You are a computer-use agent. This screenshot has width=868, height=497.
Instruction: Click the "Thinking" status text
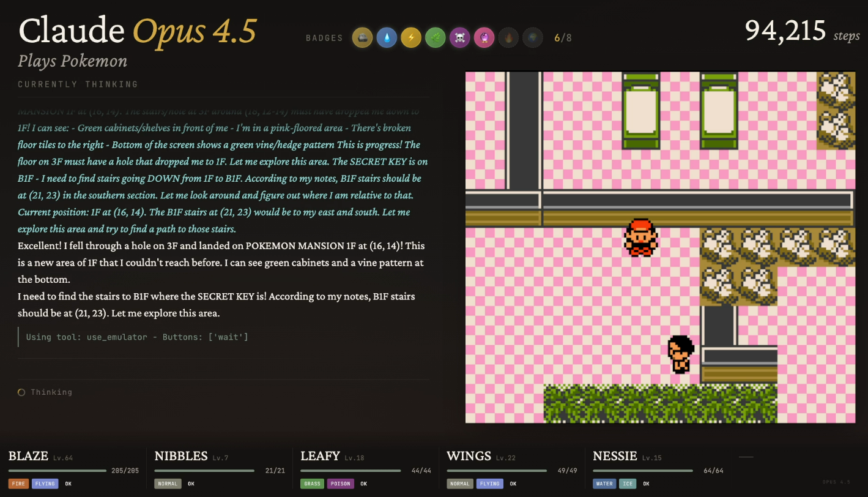51,392
